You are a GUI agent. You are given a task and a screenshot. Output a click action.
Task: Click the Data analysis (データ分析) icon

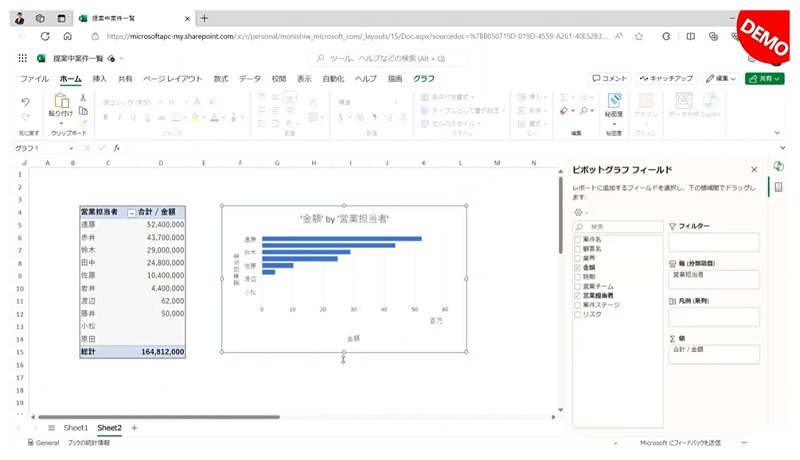pyautogui.click(x=684, y=100)
